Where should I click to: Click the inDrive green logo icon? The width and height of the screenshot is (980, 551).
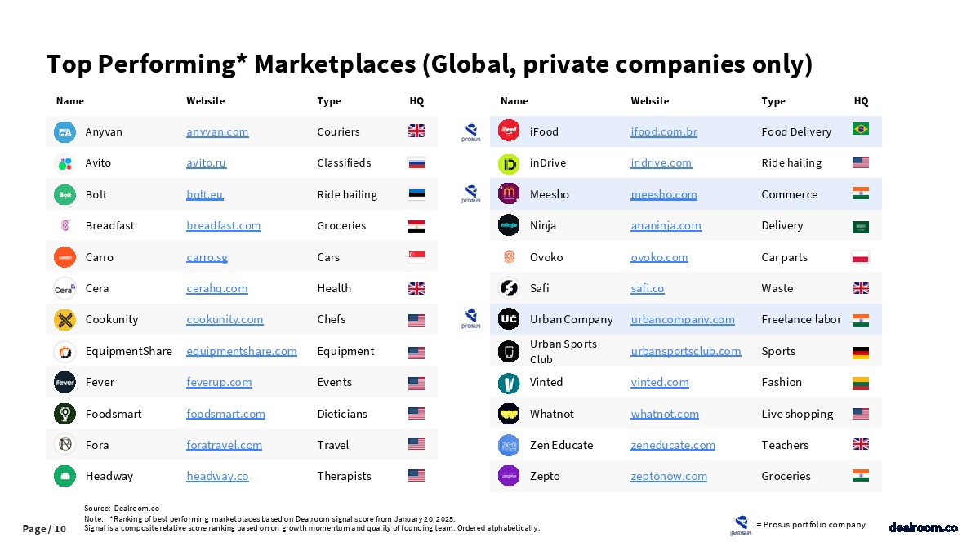(x=509, y=163)
